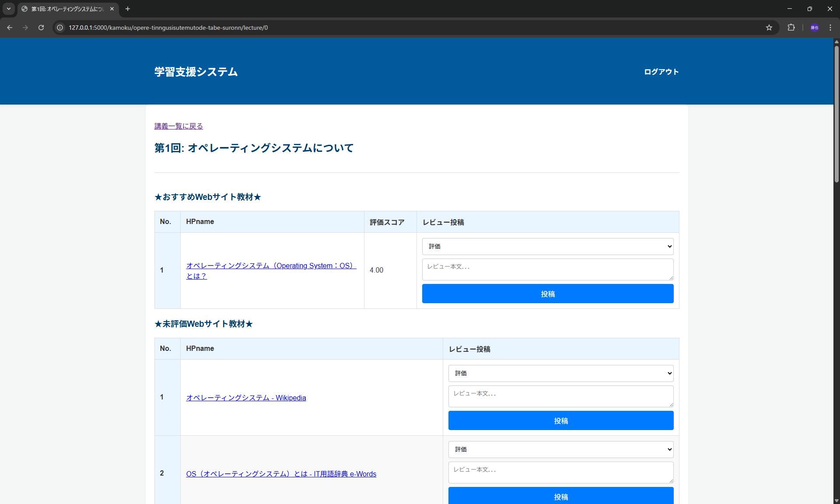Open the browser extensions puzzle icon
Screen dimensions: 840x504
(791, 28)
